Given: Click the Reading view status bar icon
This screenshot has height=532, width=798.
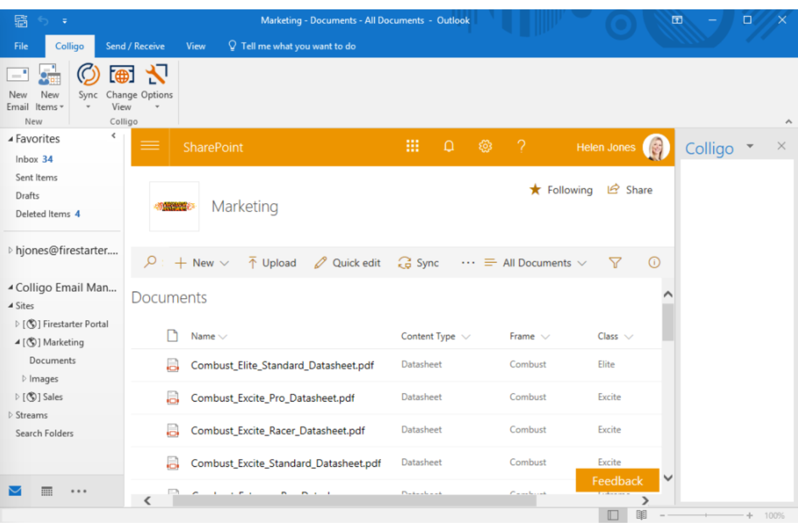Looking at the screenshot, I should click(641, 515).
